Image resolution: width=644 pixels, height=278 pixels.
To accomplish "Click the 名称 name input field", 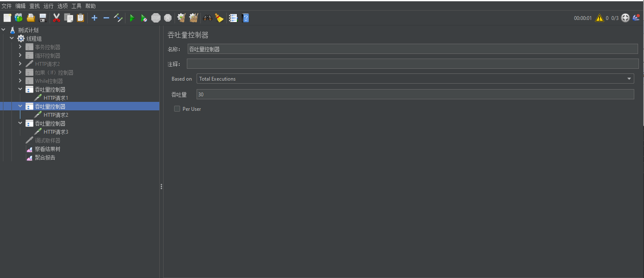I will [413, 49].
